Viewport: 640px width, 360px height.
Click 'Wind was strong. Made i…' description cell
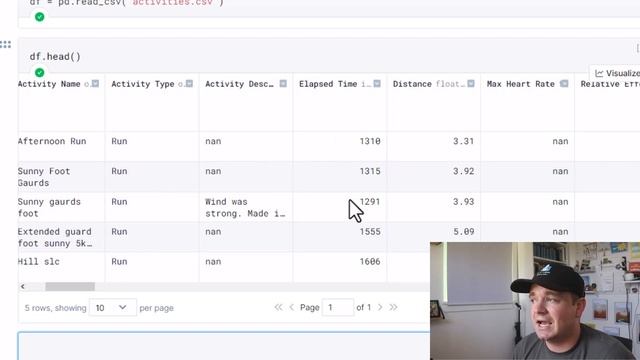point(245,207)
